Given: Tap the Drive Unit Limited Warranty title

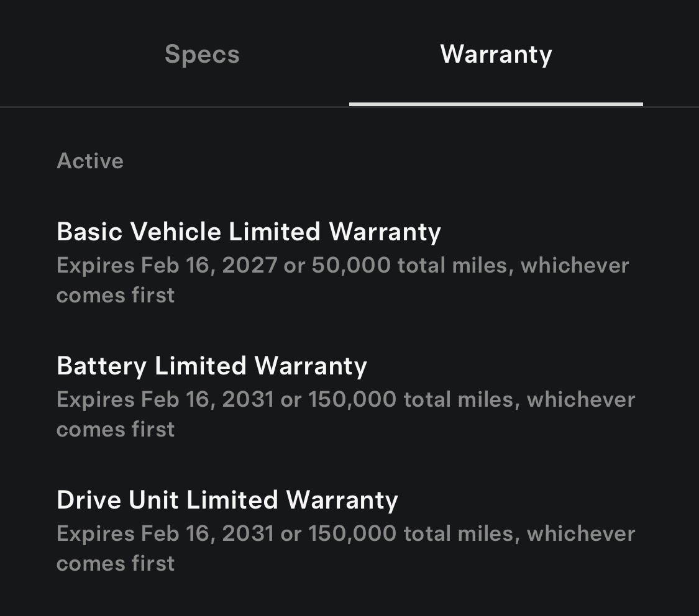Looking at the screenshot, I should [227, 500].
